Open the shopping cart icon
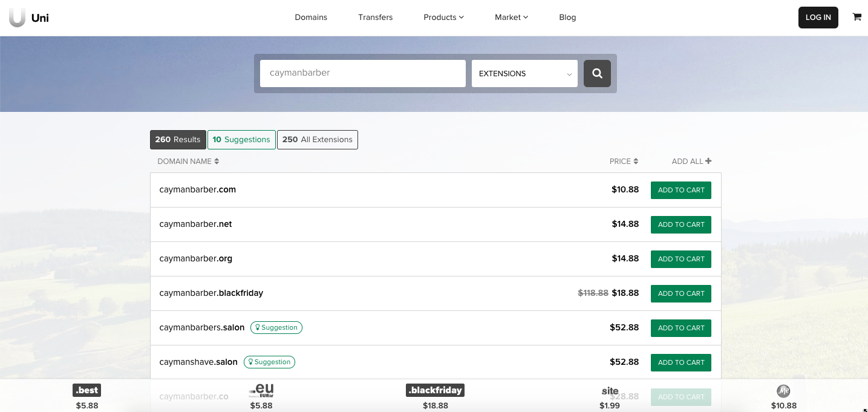Screen dimensions: 868x412 point(857,17)
